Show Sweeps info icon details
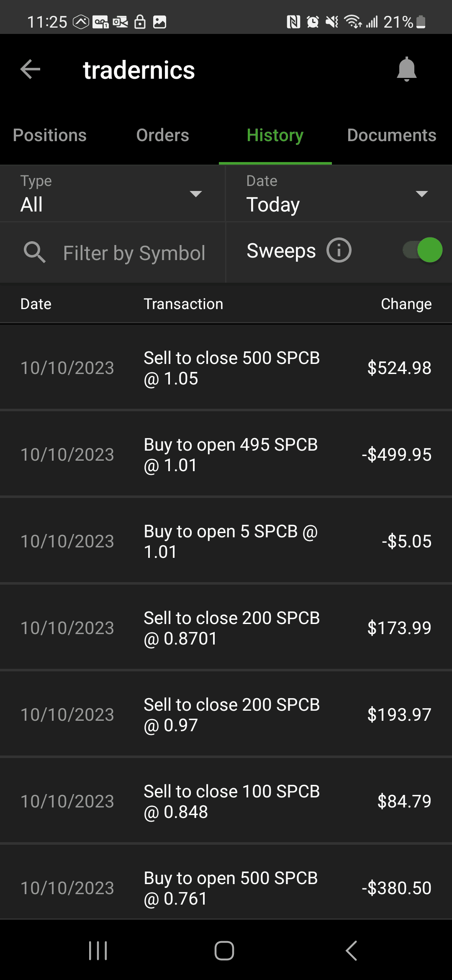452x980 pixels. 339,250
